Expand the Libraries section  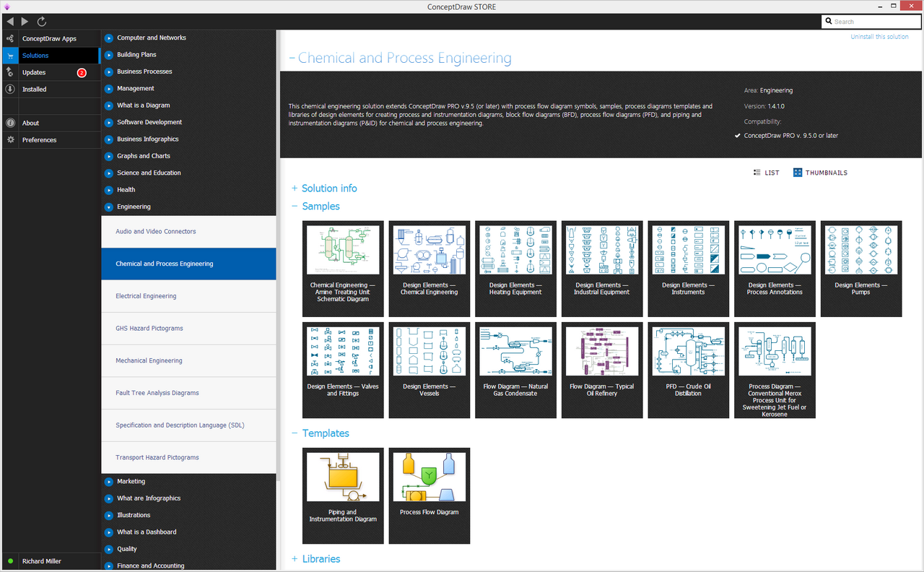coord(295,559)
